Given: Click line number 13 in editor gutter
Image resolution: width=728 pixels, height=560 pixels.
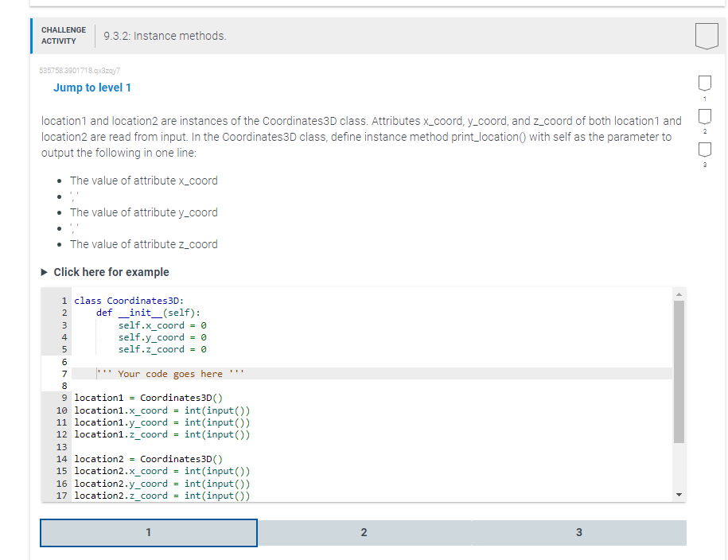Looking at the screenshot, I should (x=62, y=447).
